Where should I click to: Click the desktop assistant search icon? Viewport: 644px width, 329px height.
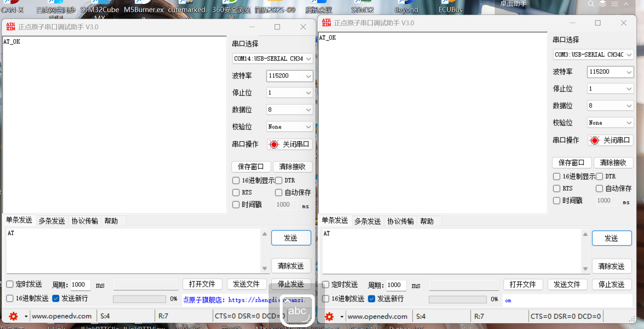(x=591, y=4)
